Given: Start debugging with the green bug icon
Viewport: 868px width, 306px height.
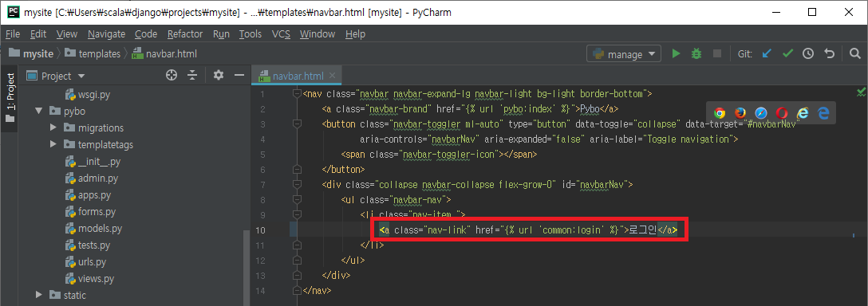Looking at the screenshot, I should tap(696, 53).
